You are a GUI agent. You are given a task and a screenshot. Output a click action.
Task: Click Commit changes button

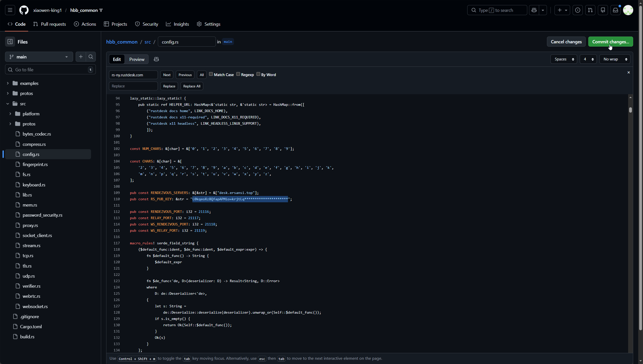tap(610, 42)
